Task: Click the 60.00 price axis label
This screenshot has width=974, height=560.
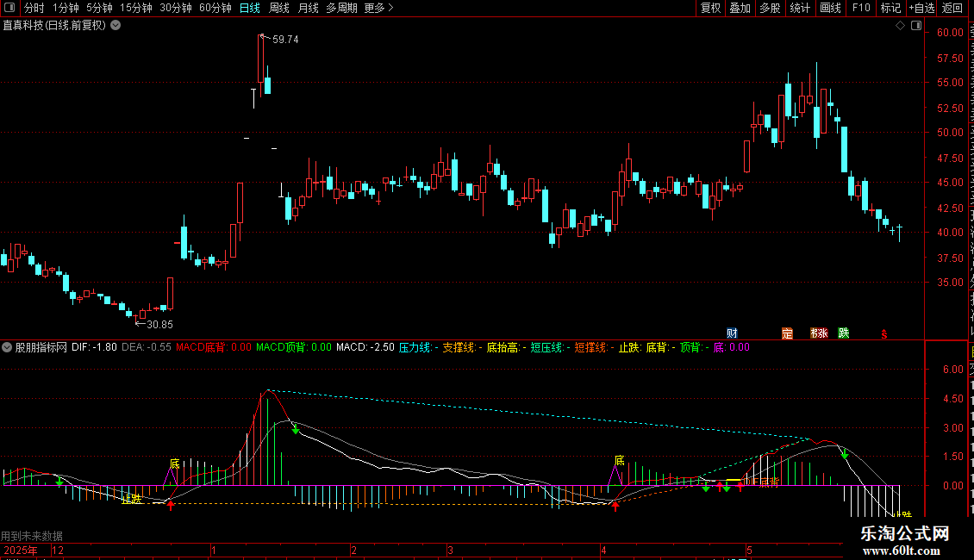Action: click(x=950, y=32)
